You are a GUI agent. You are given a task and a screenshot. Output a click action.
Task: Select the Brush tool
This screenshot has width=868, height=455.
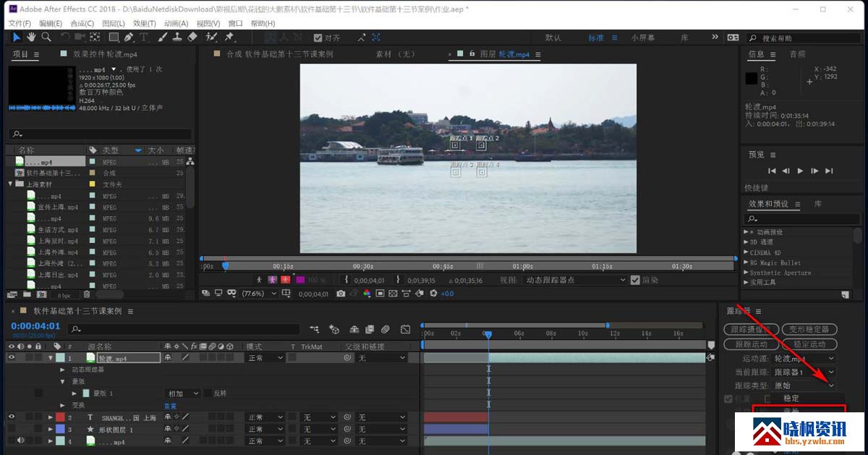click(162, 38)
